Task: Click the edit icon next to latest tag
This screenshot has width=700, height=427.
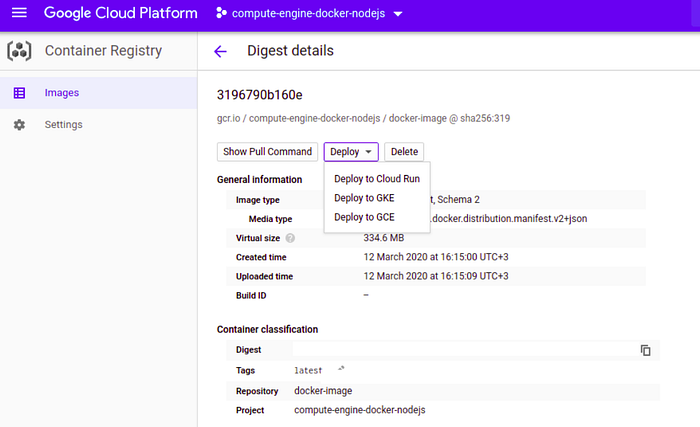Action: (x=341, y=369)
